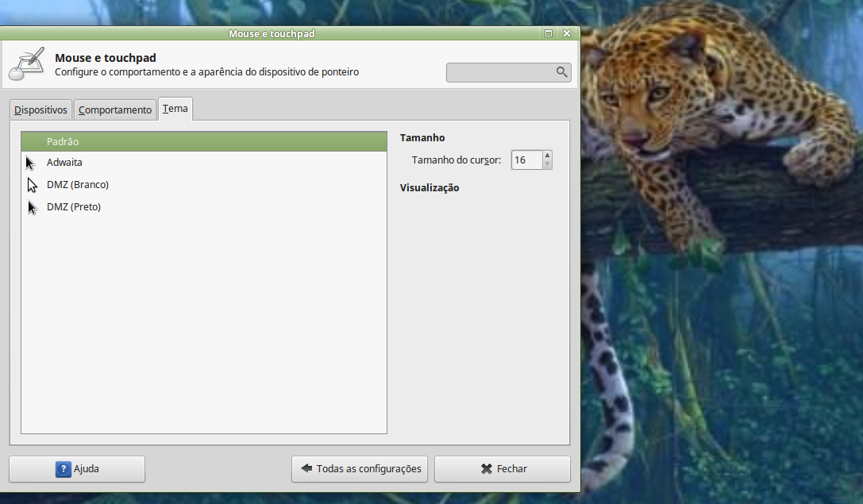Click the search magnifier icon
This screenshot has height=504, width=863.
pos(561,72)
